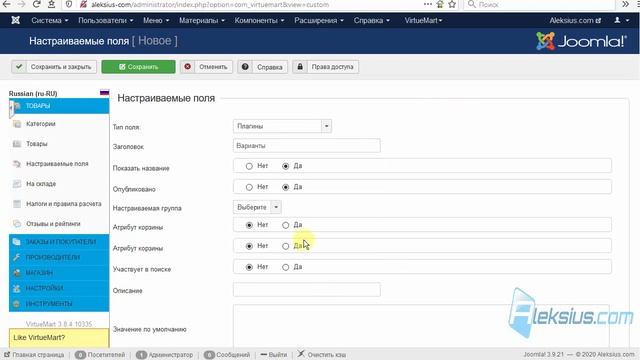The width and height of the screenshot is (640, 360).
Task: Expand МАГАЗИН sidebar section
Action: click(x=59, y=273)
